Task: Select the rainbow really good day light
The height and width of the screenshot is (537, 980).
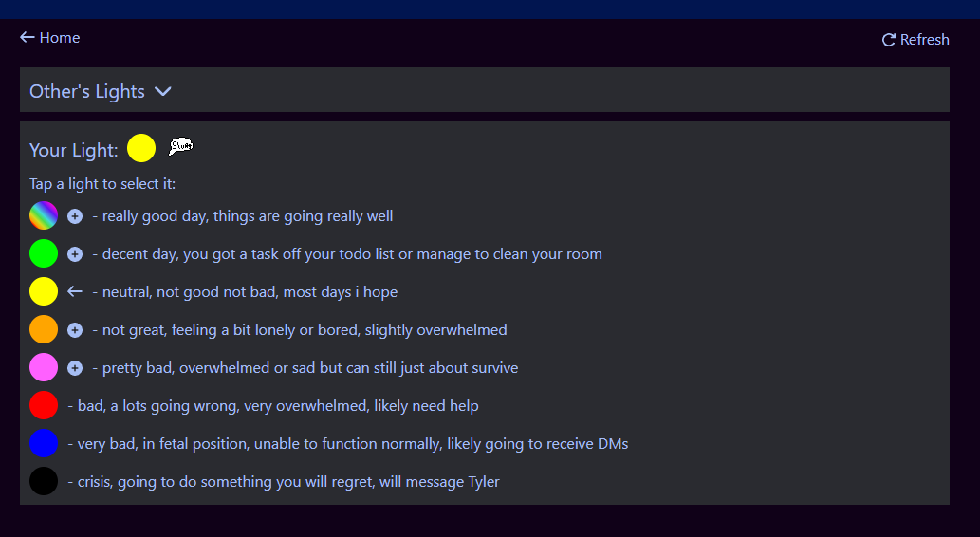Action: click(44, 215)
